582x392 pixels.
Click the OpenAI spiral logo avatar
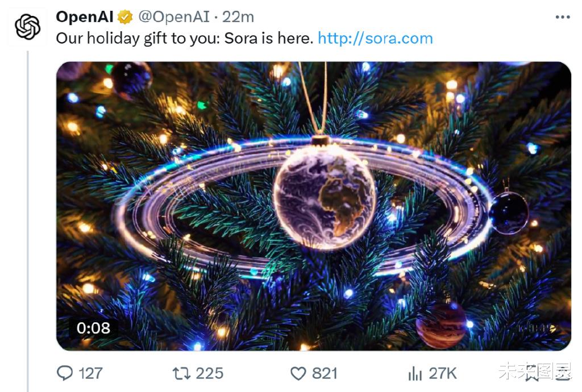click(26, 27)
